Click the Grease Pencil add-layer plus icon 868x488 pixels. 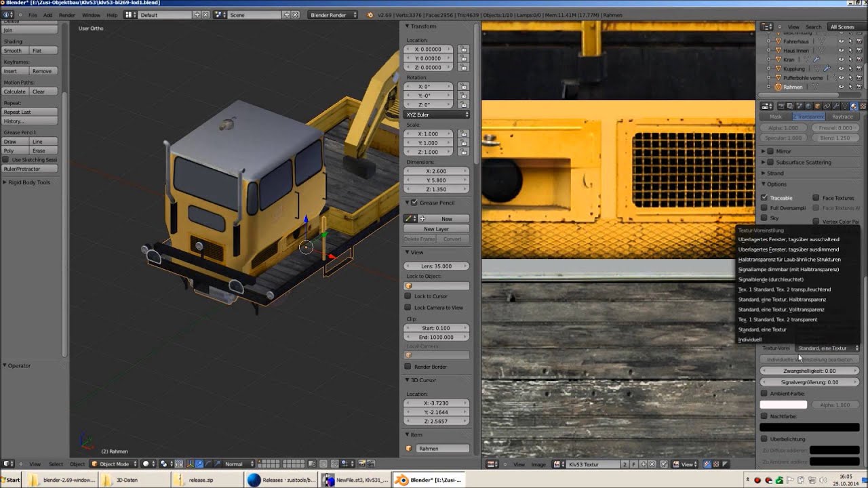(x=422, y=219)
